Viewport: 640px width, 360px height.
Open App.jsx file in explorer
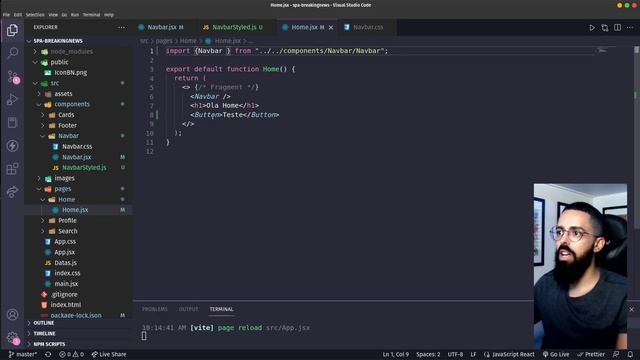[64, 252]
